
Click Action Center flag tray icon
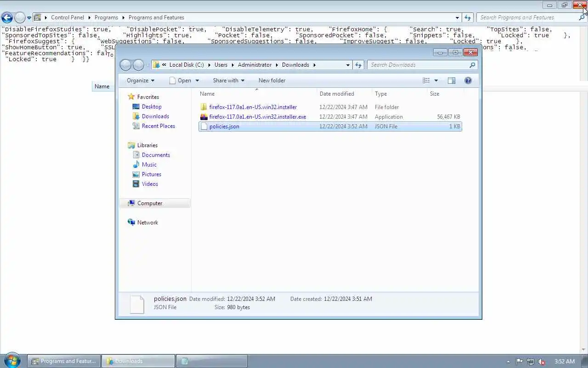[x=520, y=362]
